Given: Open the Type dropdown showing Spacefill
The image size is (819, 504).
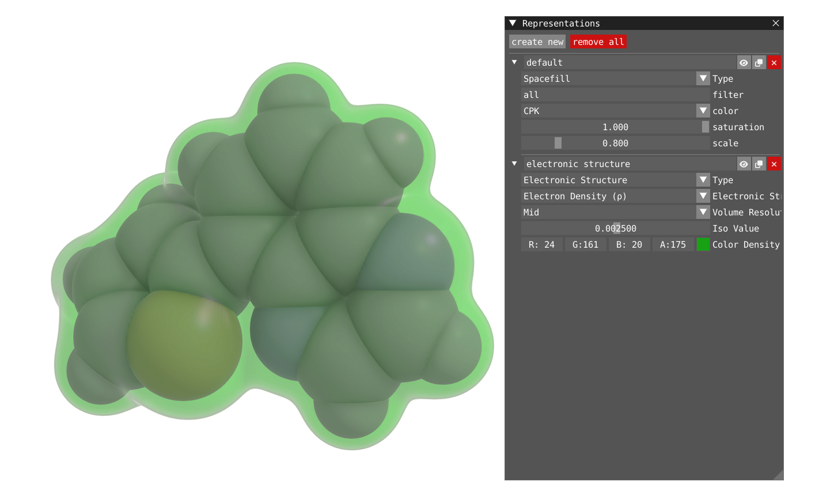Looking at the screenshot, I should pyautogui.click(x=703, y=78).
